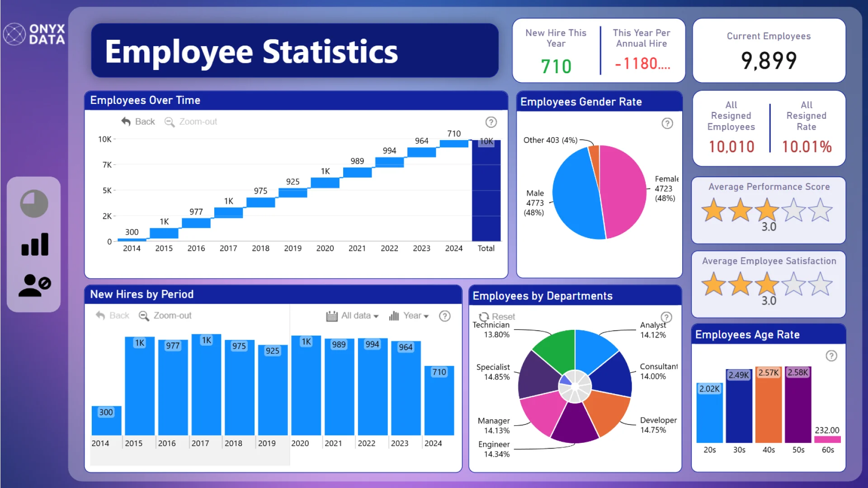Click the Developer 14.75% label
Image resolution: width=868 pixels, height=488 pixels.
coord(658,425)
